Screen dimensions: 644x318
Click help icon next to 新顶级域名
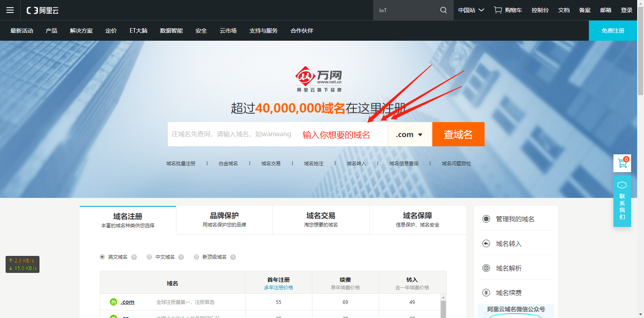click(233, 257)
